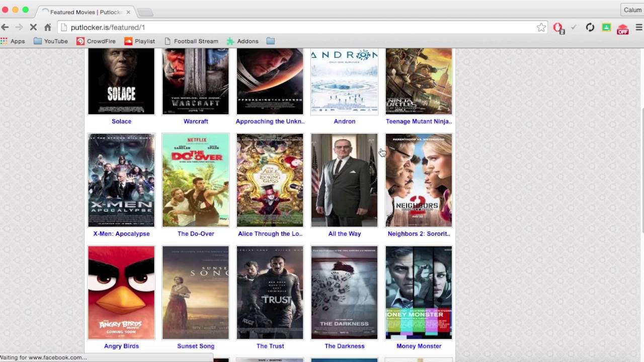Click the All the Way poster

pyautogui.click(x=345, y=180)
